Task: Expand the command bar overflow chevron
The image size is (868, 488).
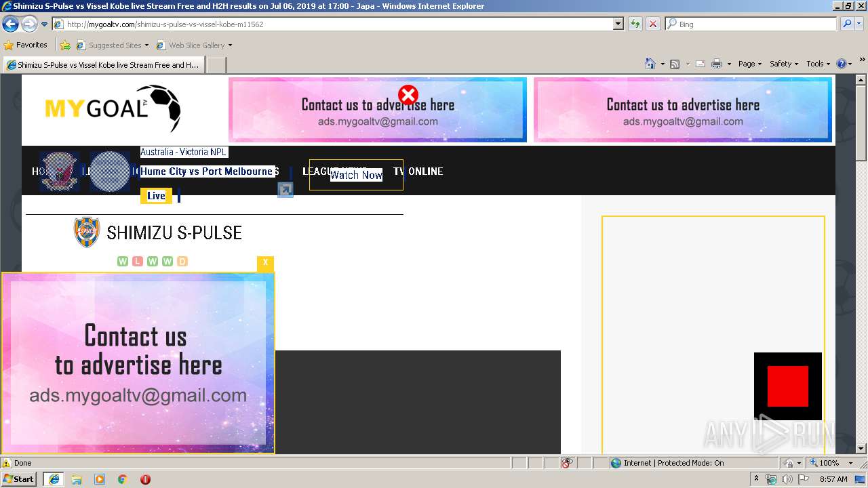Action: pos(863,60)
